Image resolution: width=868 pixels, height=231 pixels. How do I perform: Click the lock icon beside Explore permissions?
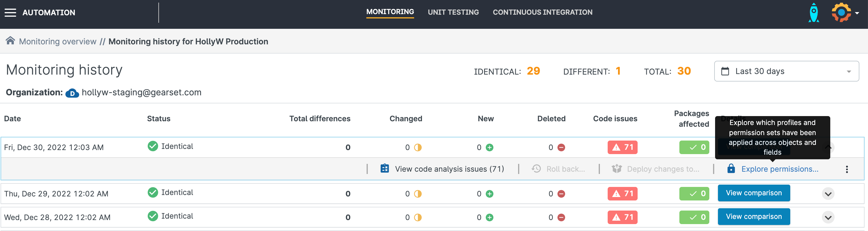731,168
